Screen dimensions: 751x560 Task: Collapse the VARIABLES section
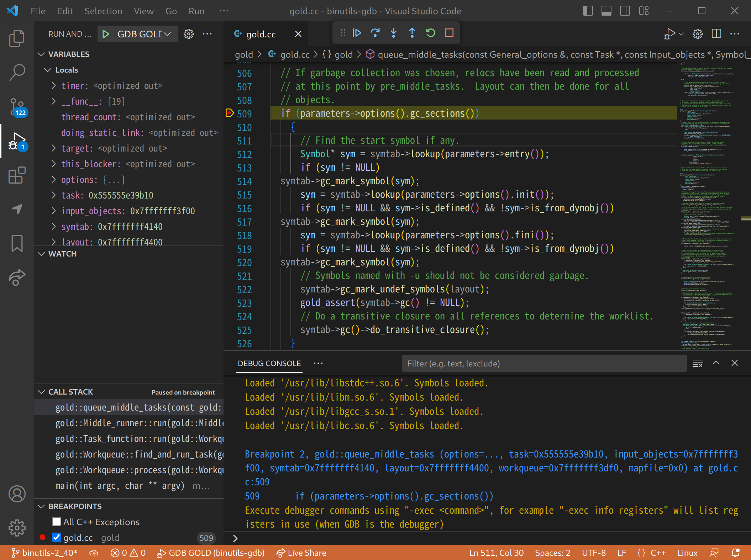coord(41,54)
